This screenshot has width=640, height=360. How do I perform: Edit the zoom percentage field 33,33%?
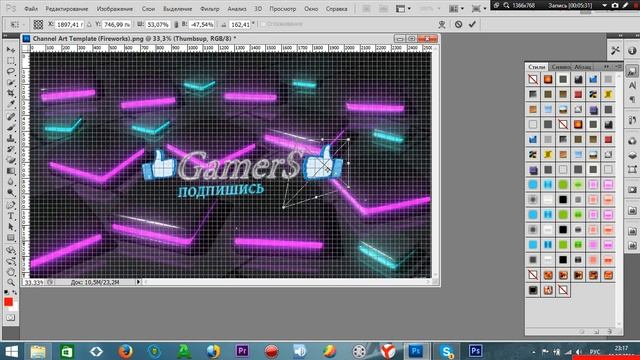(x=33, y=282)
